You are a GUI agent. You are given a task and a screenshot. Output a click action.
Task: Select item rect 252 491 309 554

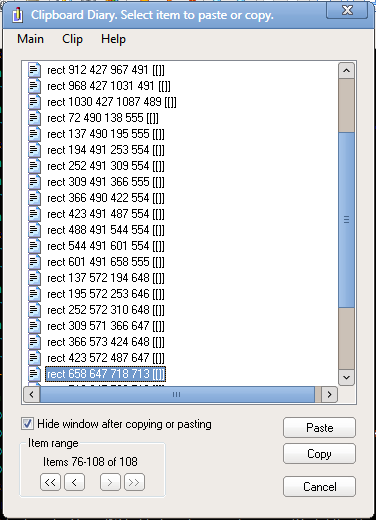click(106, 166)
